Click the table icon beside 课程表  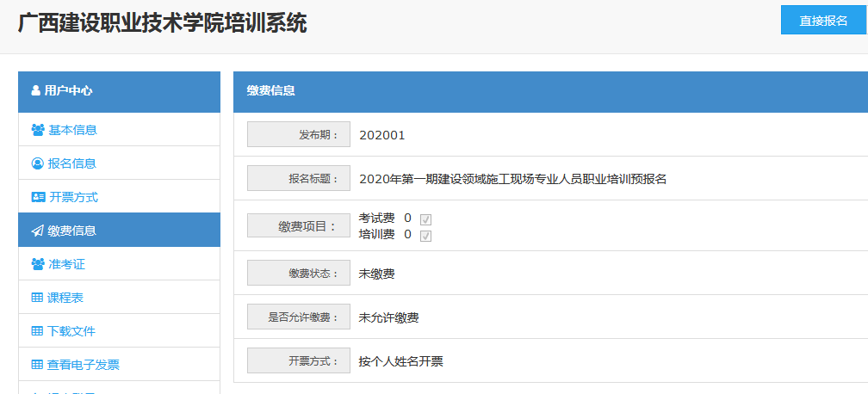point(37,298)
